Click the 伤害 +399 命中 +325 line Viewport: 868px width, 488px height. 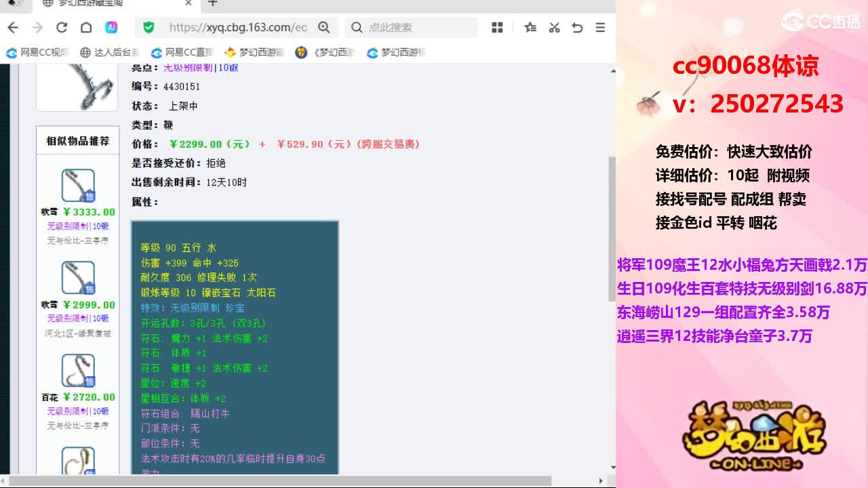[190, 263]
